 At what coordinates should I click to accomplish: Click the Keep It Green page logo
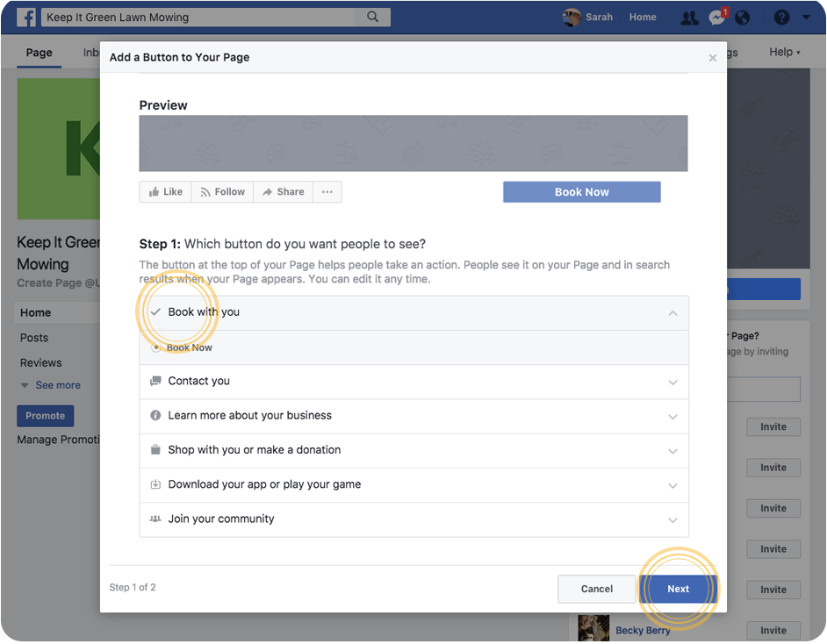tap(59, 148)
